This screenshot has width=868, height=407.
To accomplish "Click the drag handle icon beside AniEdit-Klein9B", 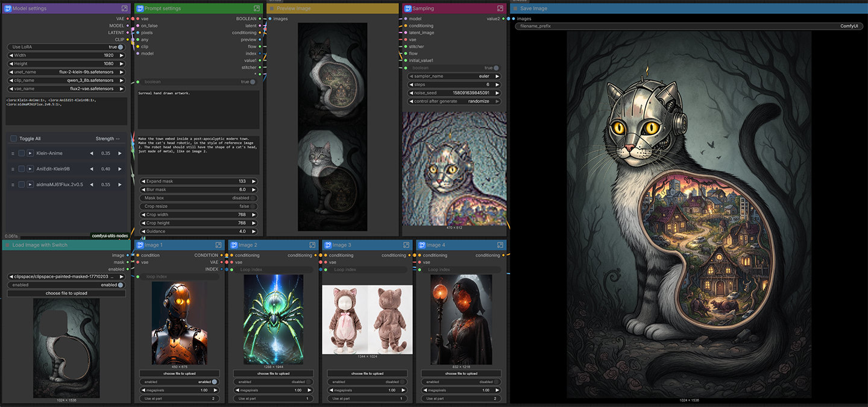I will [x=13, y=169].
